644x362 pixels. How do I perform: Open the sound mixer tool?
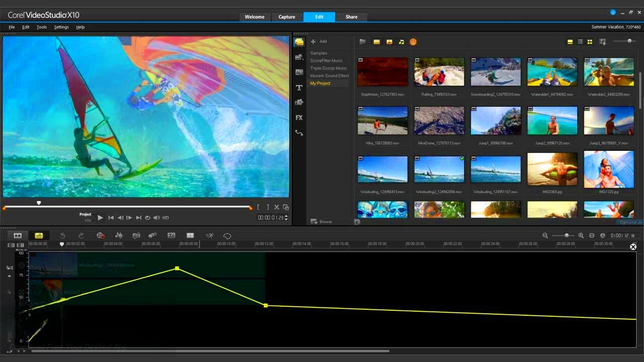click(x=119, y=235)
